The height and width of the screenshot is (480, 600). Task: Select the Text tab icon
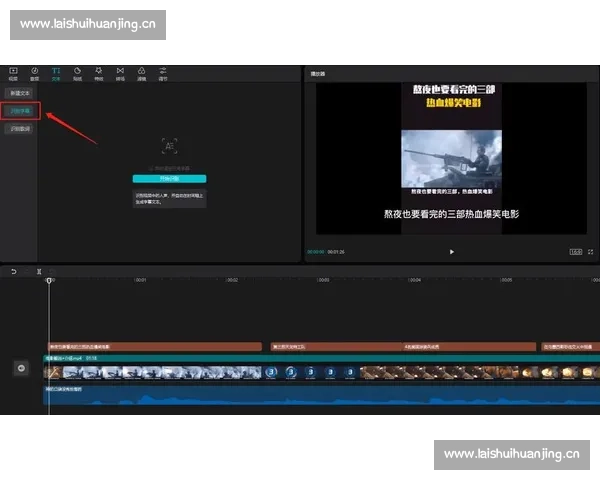[x=56, y=73]
